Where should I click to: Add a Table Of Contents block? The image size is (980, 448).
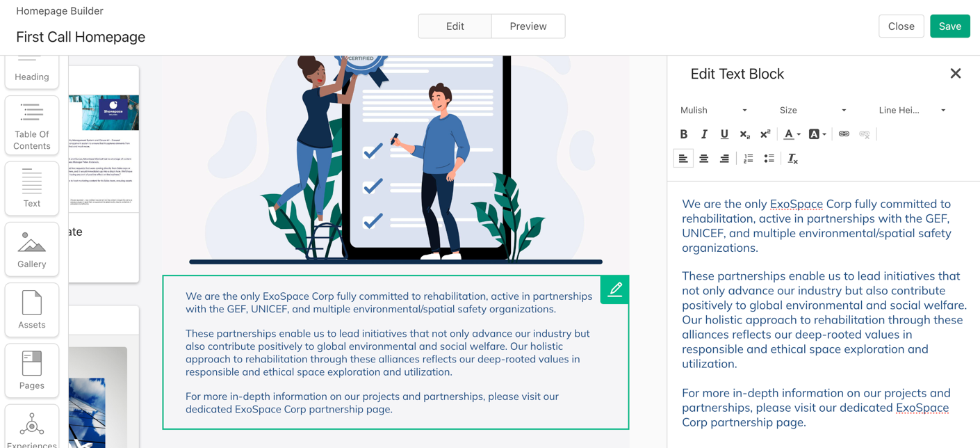click(32, 125)
